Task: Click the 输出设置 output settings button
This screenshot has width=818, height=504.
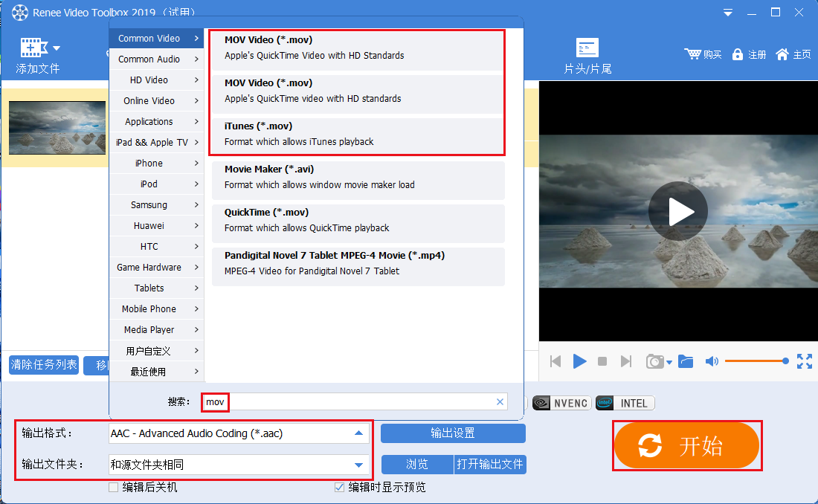Action: (453, 433)
